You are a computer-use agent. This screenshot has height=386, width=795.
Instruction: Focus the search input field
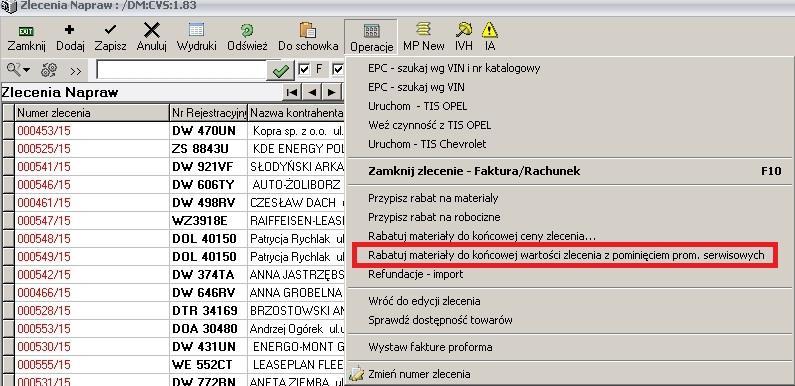182,70
